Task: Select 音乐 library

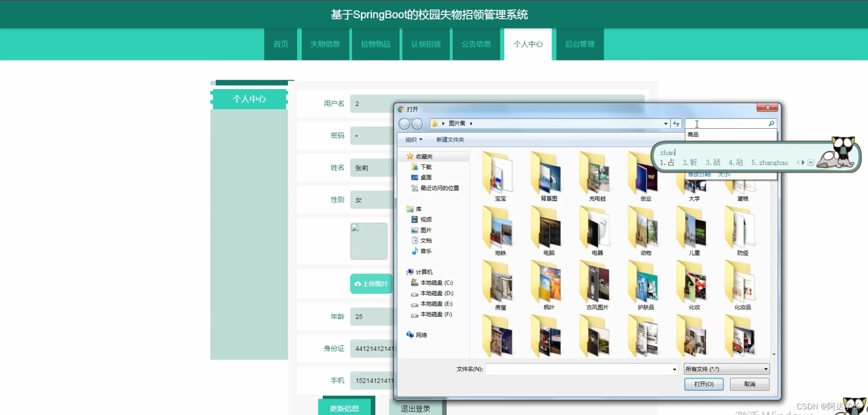Action: coord(421,251)
